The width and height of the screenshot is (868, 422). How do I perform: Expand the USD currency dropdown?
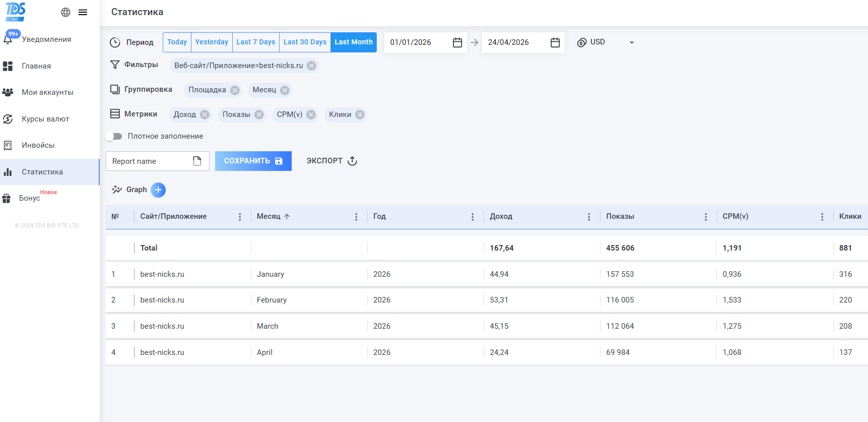tap(632, 42)
